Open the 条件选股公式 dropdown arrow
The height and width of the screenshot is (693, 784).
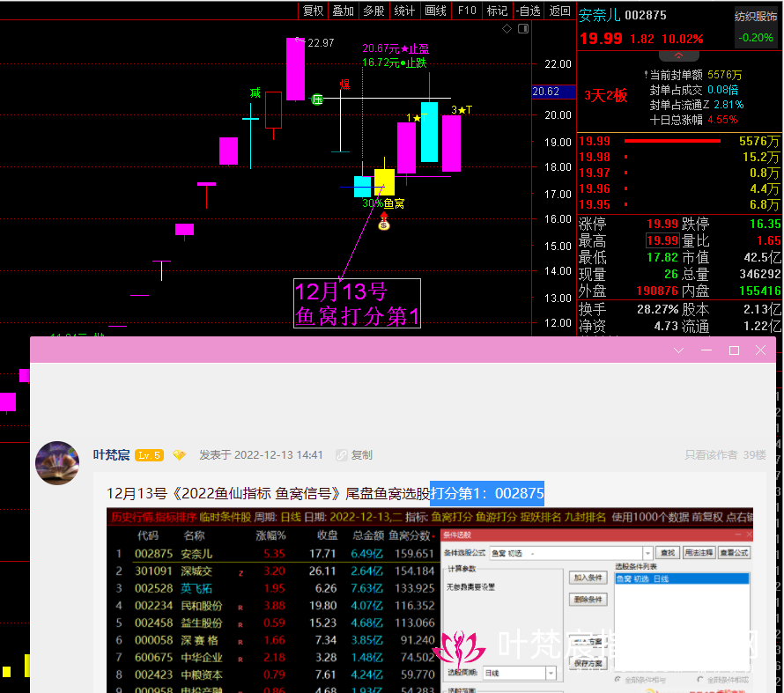(x=647, y=553)
